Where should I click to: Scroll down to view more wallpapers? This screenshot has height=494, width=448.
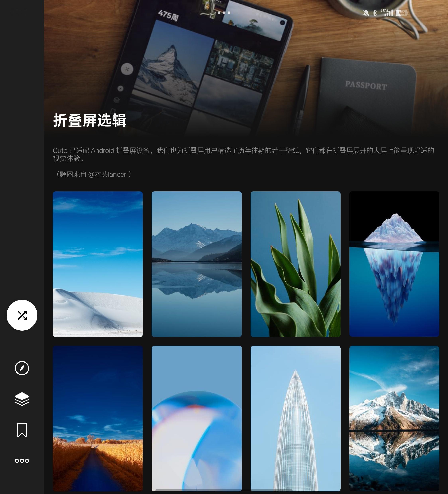(246, 344)
